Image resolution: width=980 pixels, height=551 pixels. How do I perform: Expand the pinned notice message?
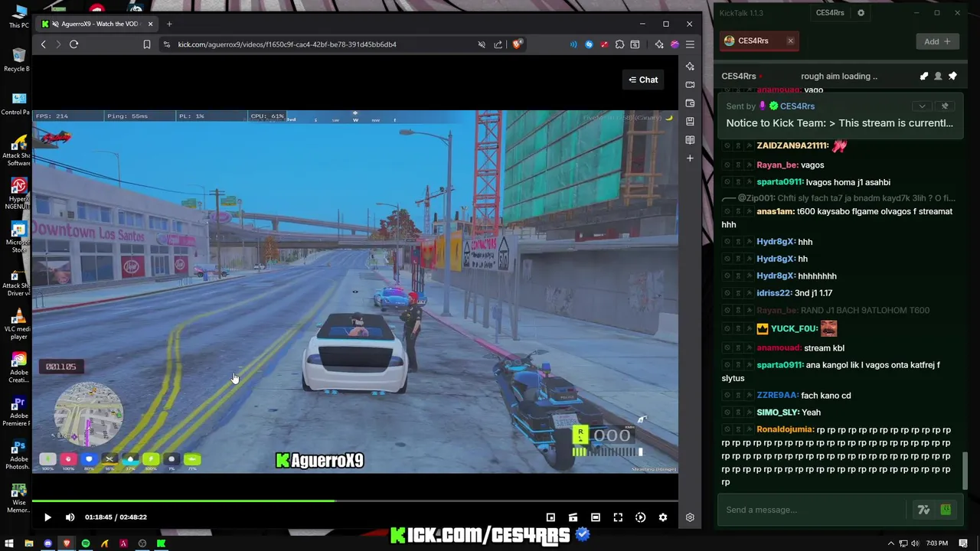click(x=923, y=106)
